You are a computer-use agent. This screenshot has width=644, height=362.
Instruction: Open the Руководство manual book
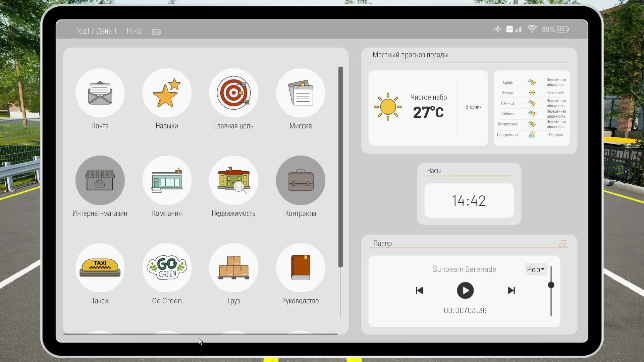301,268
